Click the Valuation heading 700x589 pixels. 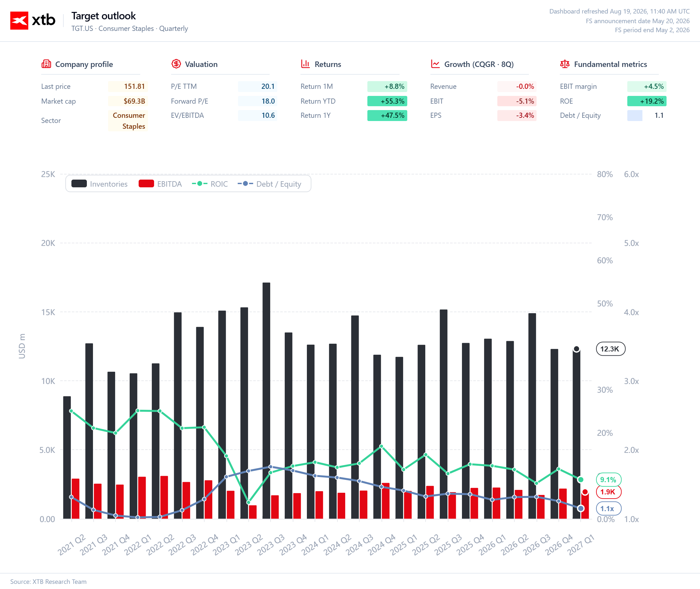[201, 64]
